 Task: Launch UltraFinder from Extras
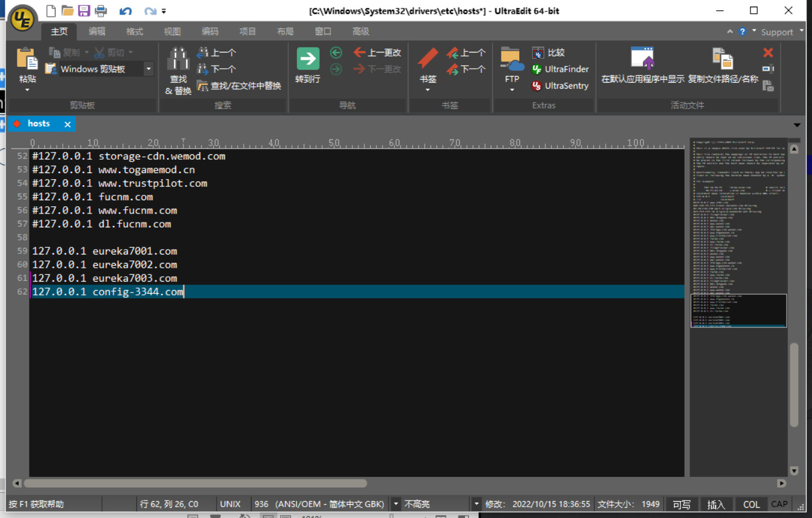tap(560, 69)
